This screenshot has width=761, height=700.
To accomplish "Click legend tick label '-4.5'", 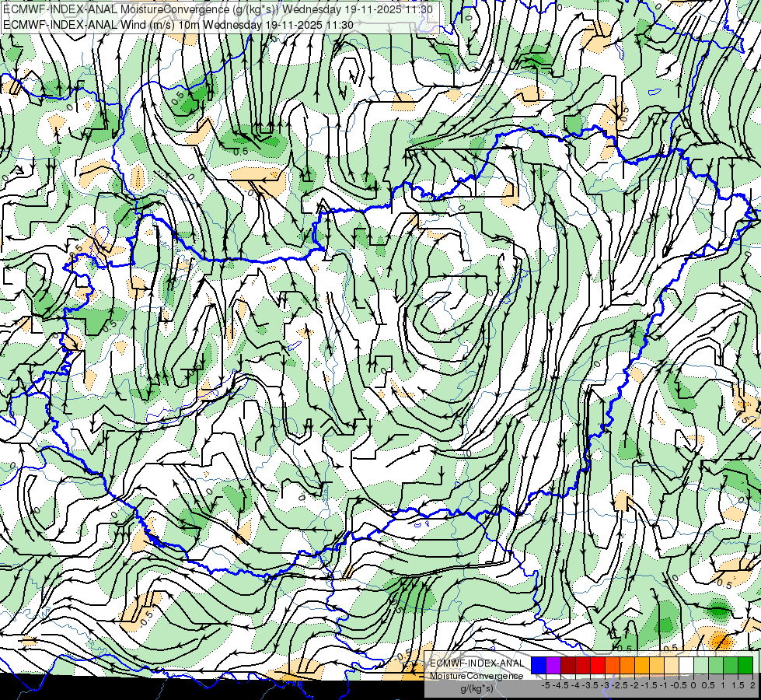I will click(x=560, y=685).
